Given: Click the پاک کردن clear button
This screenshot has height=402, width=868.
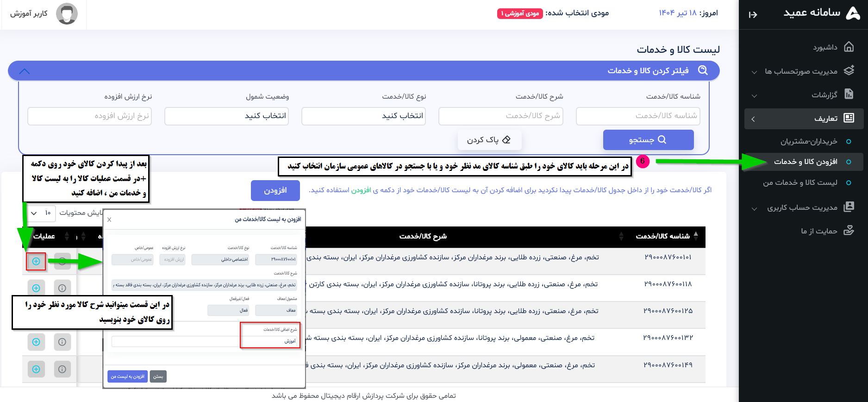Looking at the screenshot, I should point(489,140).
